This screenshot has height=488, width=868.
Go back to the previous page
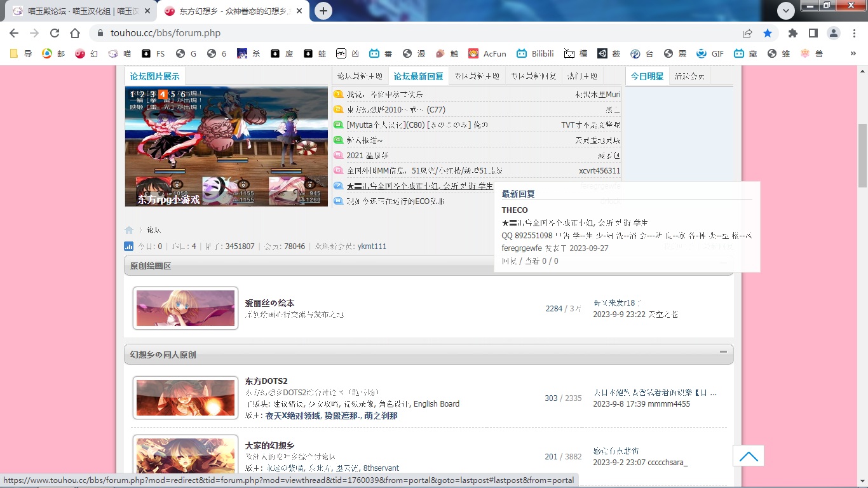click(14, 33)
